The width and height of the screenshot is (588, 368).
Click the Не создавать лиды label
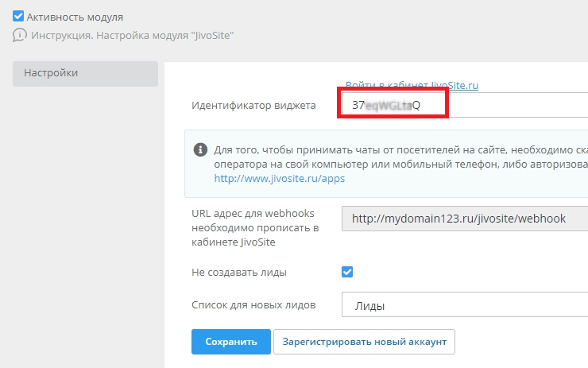pos(239,272)
